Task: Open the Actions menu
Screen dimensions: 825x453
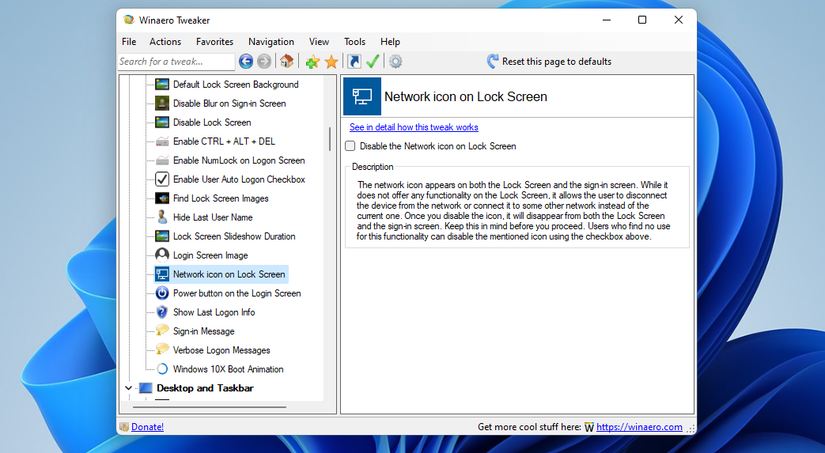Action: (165, 42)
